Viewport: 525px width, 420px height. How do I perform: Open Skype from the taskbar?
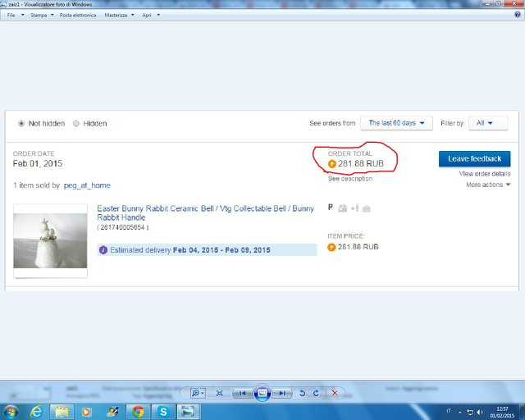163,411
